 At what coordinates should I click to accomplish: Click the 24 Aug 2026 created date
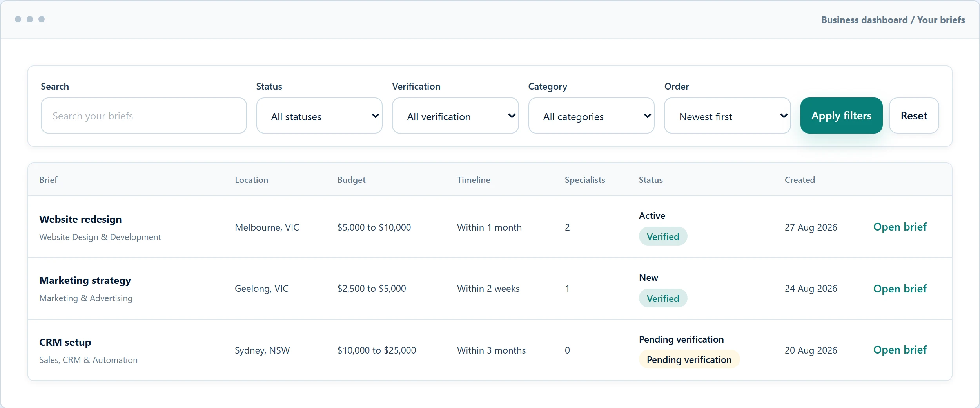coord(811,289)
